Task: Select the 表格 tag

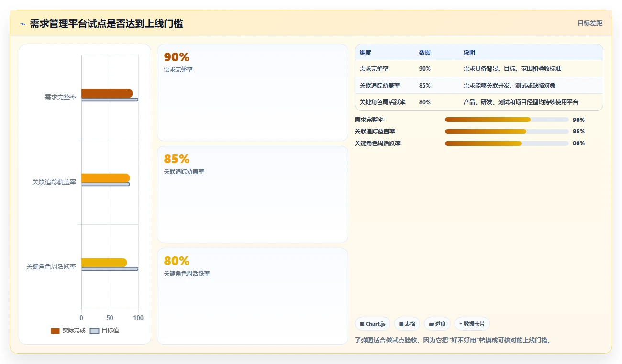Action: point(407,324)
